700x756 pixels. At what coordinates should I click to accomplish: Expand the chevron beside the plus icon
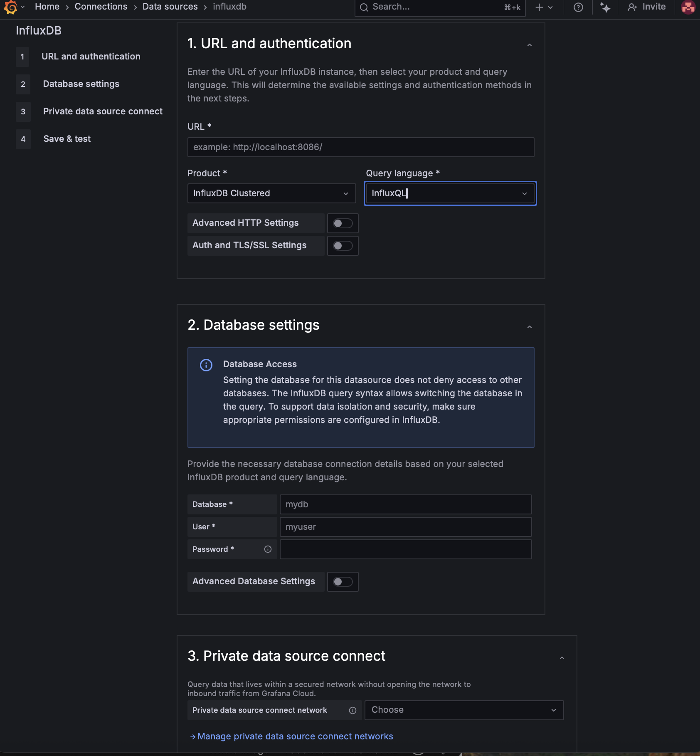[x=550, y=7]
